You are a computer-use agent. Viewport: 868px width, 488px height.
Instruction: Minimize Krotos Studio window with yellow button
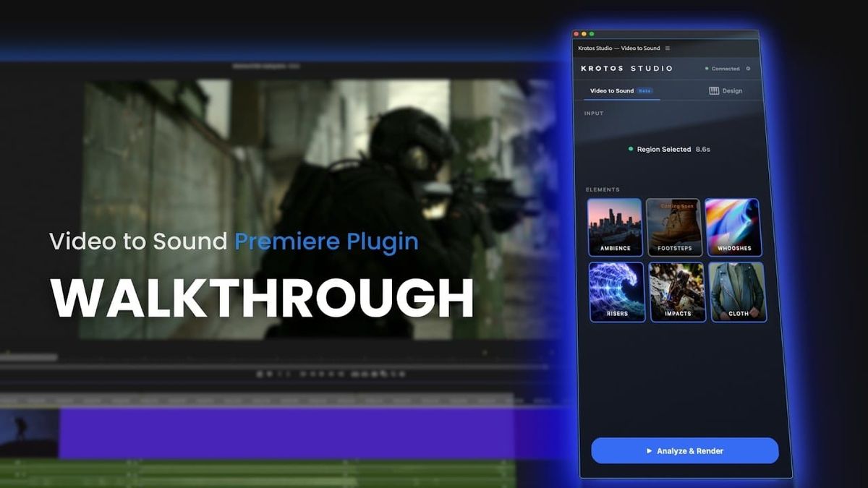[584, 34]
